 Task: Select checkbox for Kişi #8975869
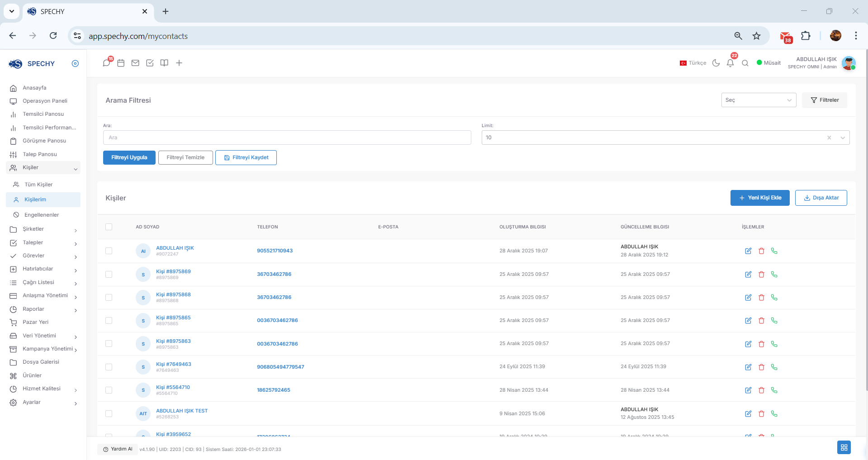coord(109,274)
